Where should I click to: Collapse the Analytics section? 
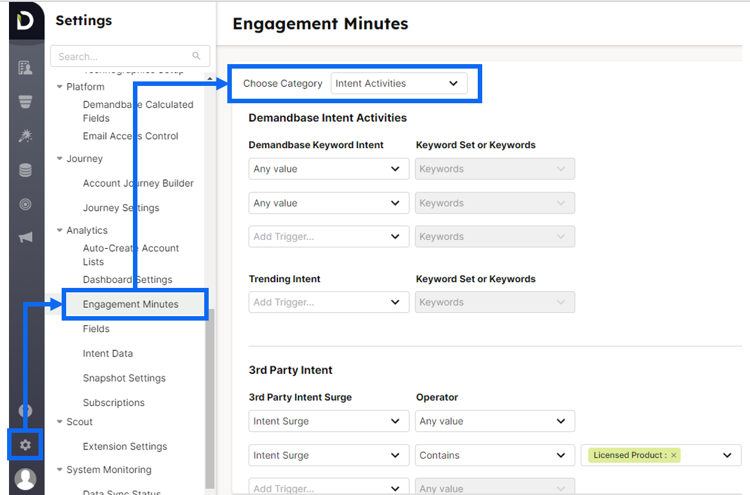pyautogui.click(x=60, y=230)
